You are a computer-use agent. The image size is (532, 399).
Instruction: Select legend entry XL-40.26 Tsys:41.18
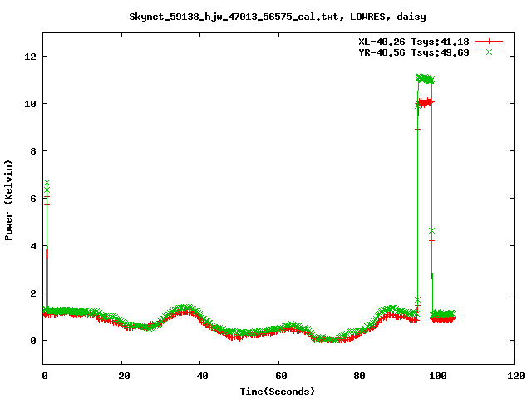click(414, 42)
